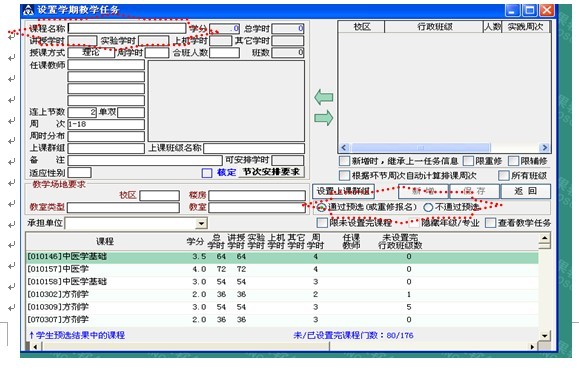Image resolution: width=579 pixels, height=368 pixels.
Task: Enable the 限重修 checkbox
Action: click(468, 161)
